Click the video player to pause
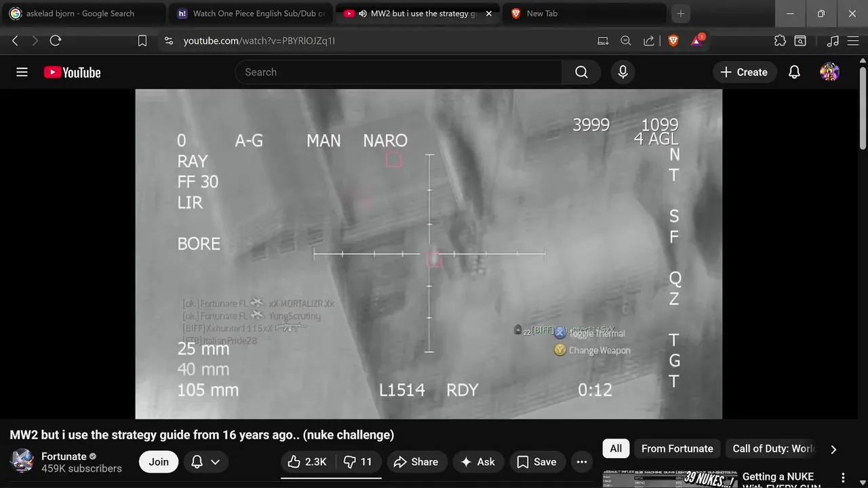 click(x=429, y=254)
